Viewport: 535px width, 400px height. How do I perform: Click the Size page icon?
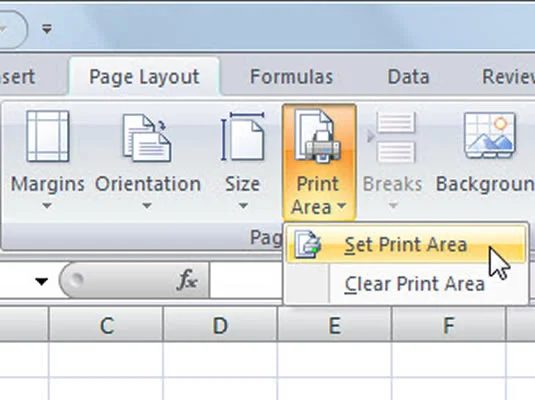[243, 137]
